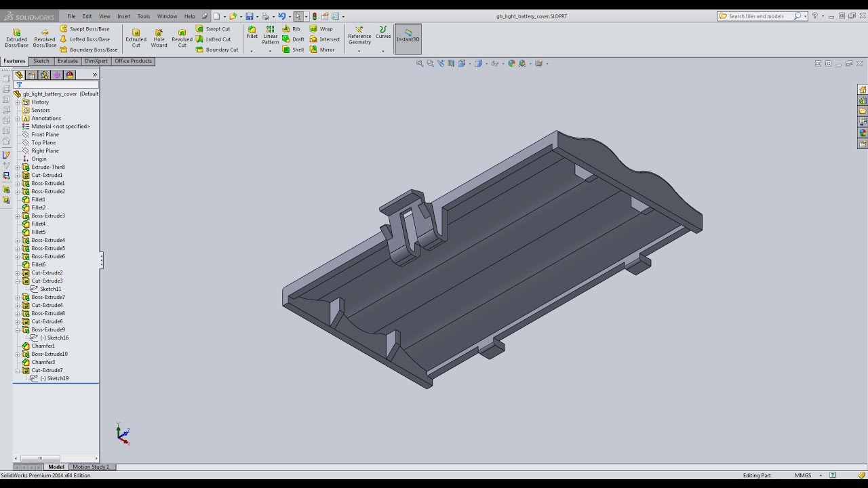
Task: Open the Insert menu
Action: coord(123,16)
